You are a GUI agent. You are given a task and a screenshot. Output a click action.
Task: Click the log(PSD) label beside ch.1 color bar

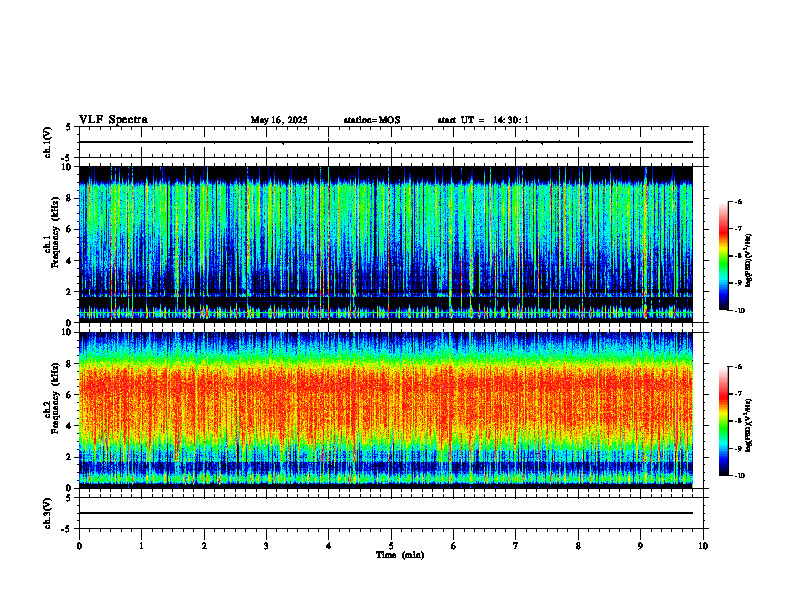(749, 261)
